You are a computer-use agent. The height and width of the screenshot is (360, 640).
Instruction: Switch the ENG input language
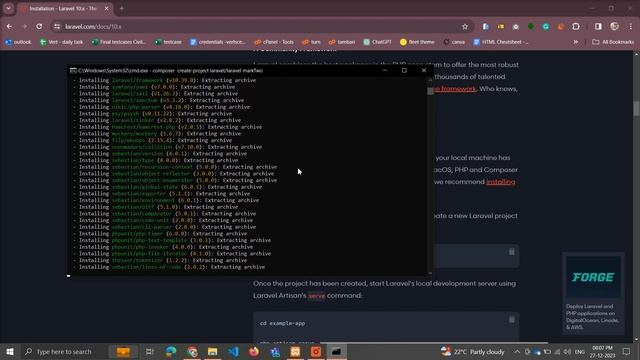pos(580,351)
